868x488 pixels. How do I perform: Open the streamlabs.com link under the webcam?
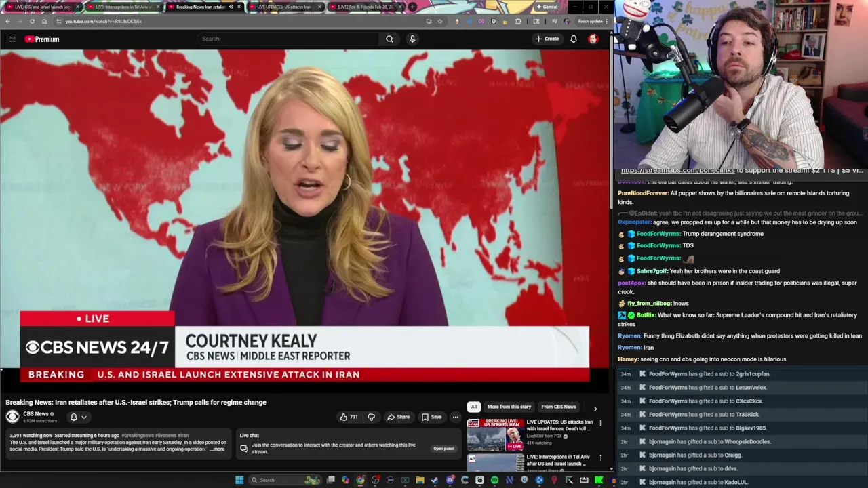tap(677, 171)
